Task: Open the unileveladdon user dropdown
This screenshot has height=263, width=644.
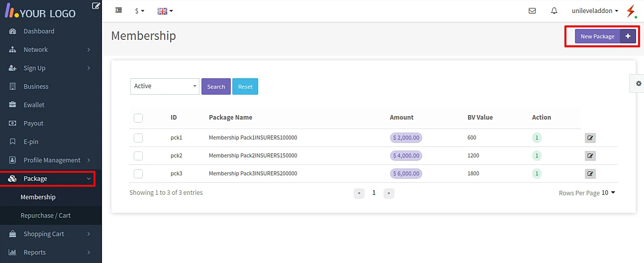Action: (595, 10)
